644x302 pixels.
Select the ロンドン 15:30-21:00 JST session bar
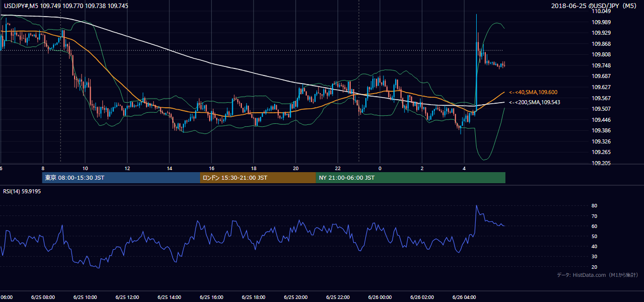pyautogui.click(x=258, y=178)
